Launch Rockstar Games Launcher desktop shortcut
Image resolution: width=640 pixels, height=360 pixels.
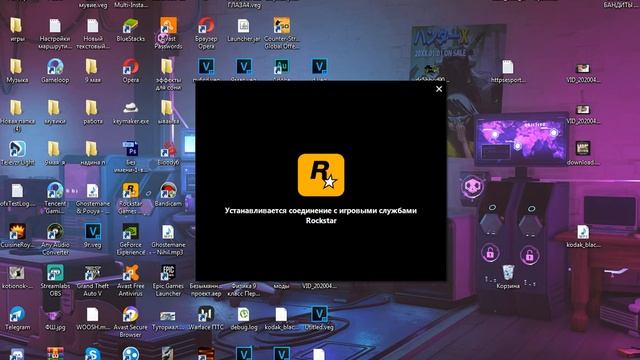point(131,198)
